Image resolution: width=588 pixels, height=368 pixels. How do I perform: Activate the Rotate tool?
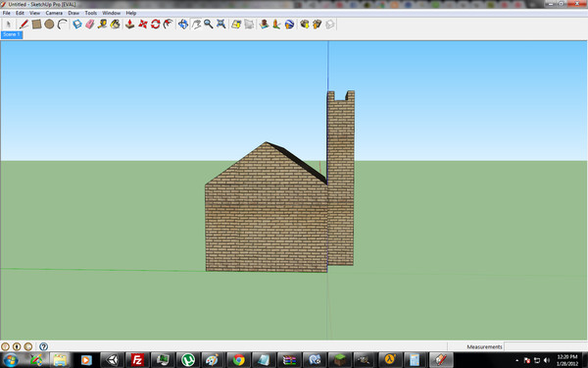[x=156, y=25]
